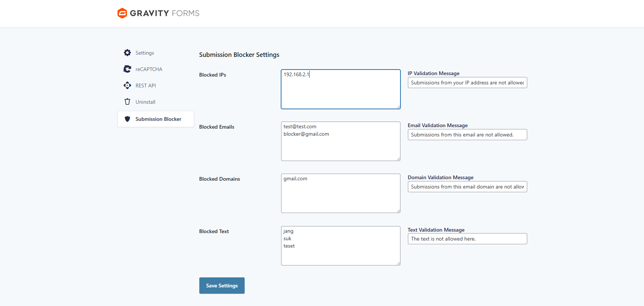
Task: Click the Blocked IPs textarea resize handle
Action: pos(398,107)
